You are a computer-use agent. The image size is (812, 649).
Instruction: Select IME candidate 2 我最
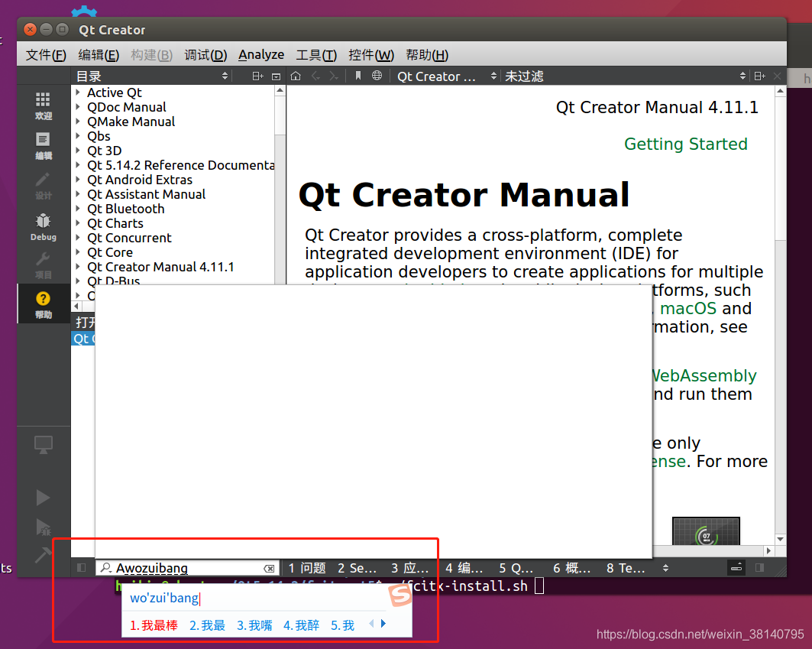(207, 625)
